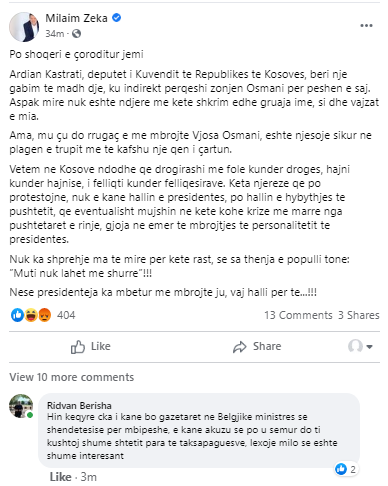The width and height of the screenshot is (388, 486).
Task: Click the 34m post timestamp
Action: point(55,34)
